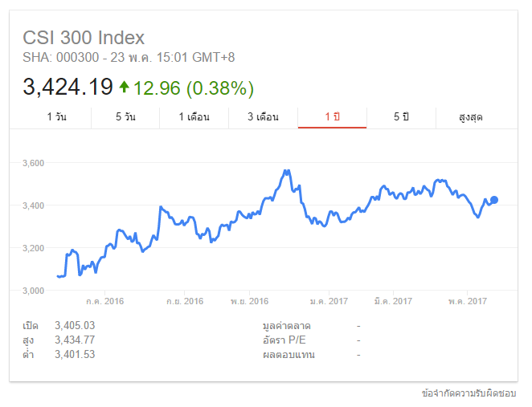Click the CSI 300 Index title
The image size is (532, 407).
click(x=84, y=38)
